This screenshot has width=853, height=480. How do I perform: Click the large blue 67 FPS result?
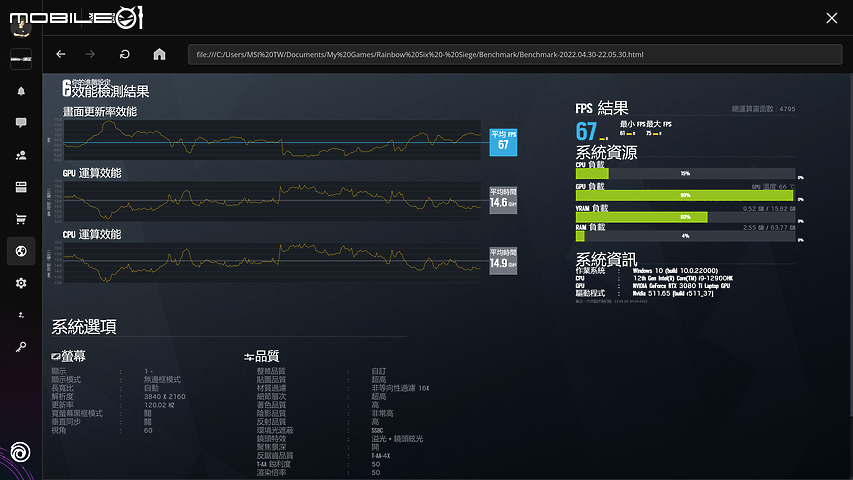[x=586, y=132]
